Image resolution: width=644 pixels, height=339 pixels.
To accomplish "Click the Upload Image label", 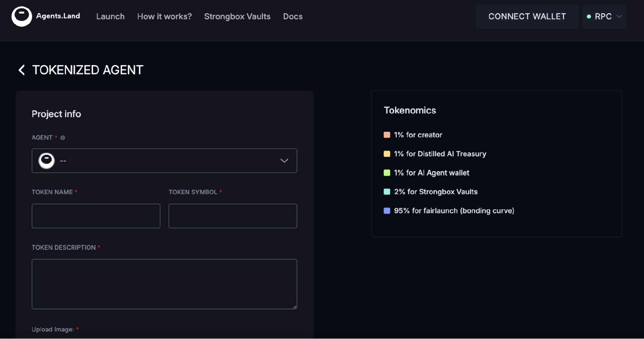I will coord(53,329).
